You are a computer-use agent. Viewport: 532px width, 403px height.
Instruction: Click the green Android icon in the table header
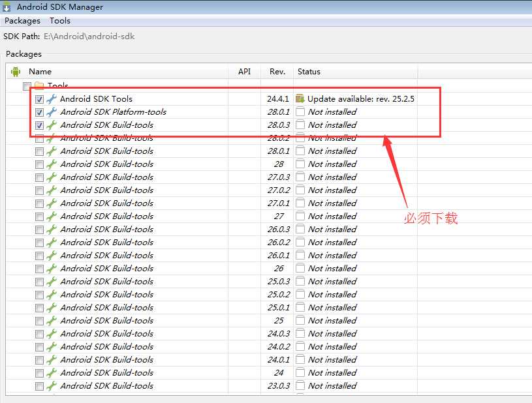point(16,72)
